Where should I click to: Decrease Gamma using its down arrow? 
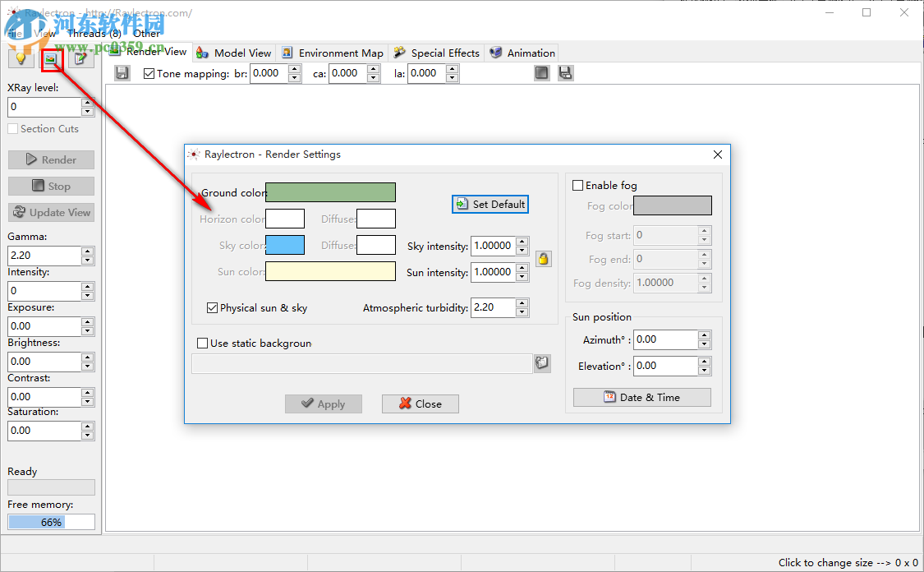pos(88,260)
